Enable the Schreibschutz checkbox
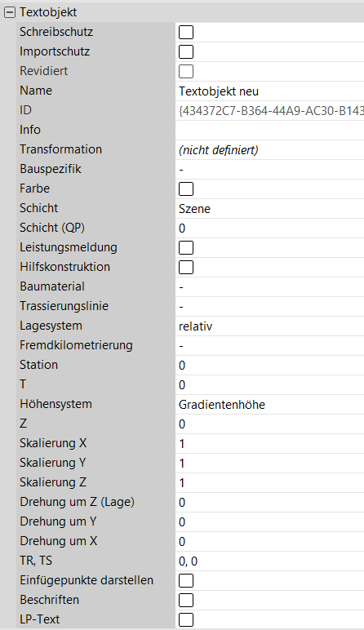 tap(186, 32)
